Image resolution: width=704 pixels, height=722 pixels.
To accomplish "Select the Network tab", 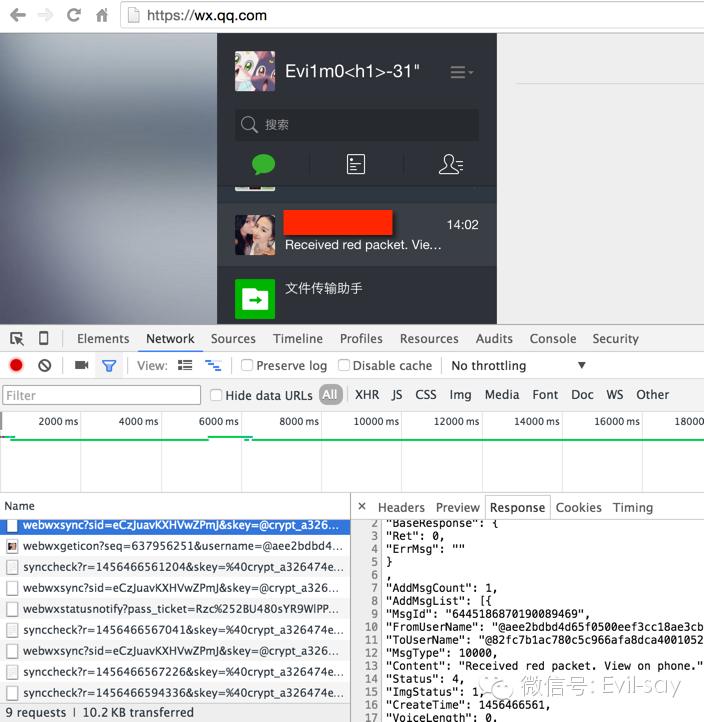I will coord(170,339).
